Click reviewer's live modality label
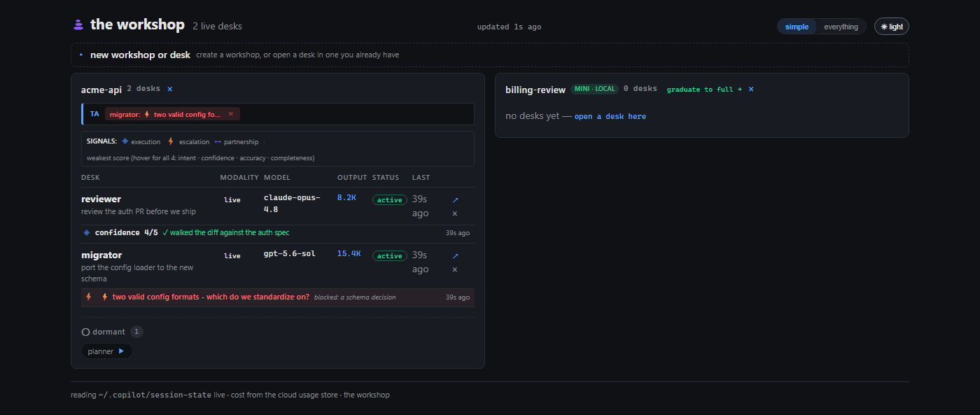 (x=232, y=200)
